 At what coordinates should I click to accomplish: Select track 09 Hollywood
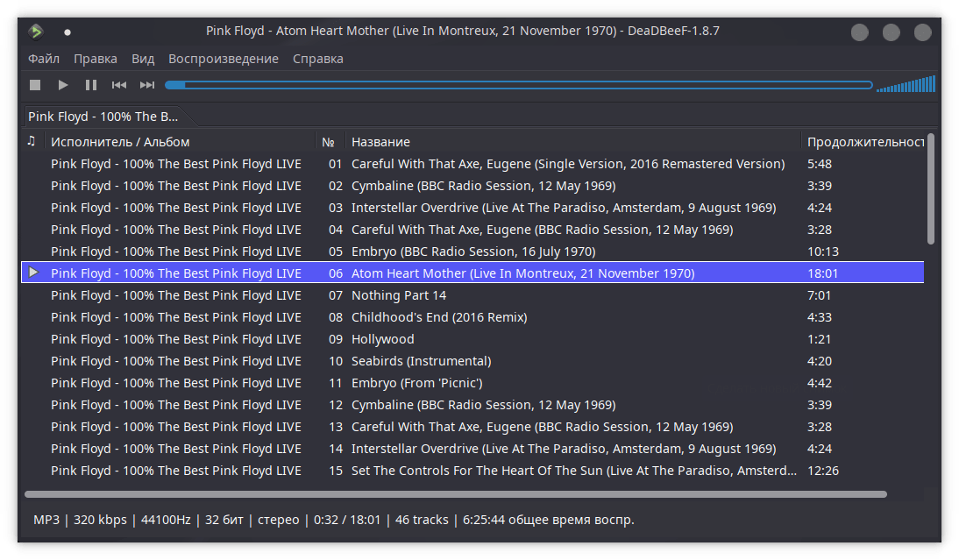[472, 339]
